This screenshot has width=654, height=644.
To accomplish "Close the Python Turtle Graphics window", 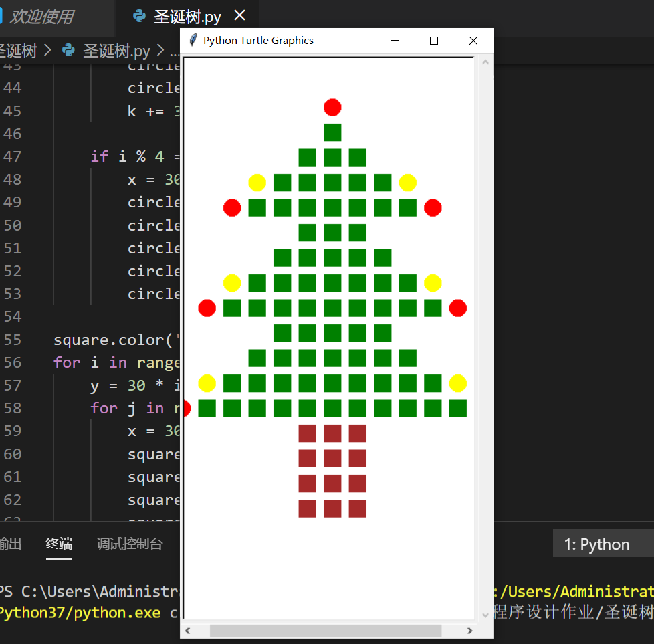I will pyautogui.click(x=473, y=41).
